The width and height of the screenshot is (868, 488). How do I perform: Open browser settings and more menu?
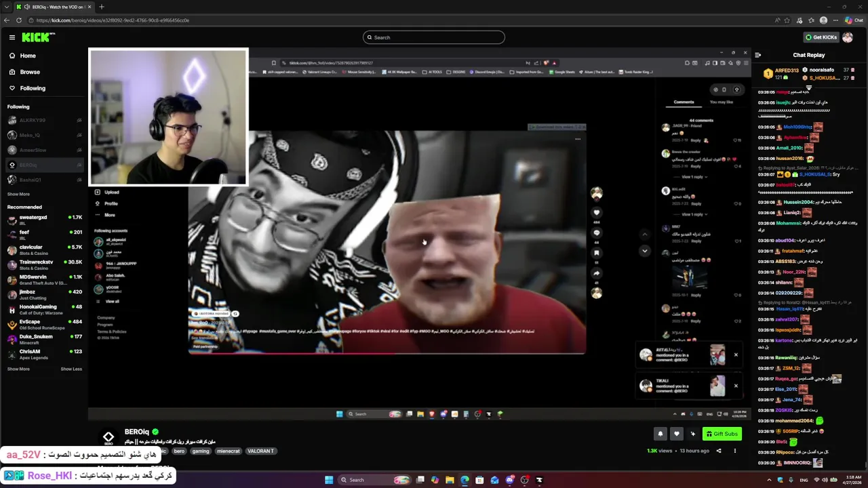coord(835,20)
